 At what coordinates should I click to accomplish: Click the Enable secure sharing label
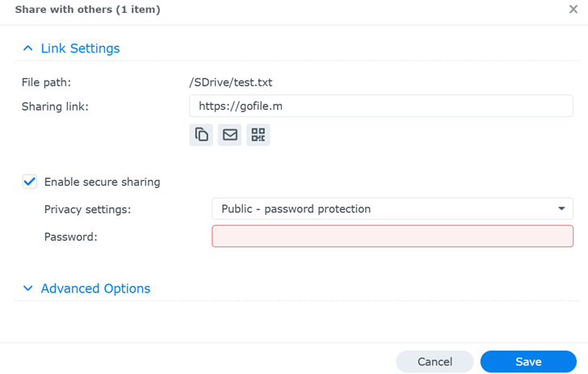click(102, 182)
